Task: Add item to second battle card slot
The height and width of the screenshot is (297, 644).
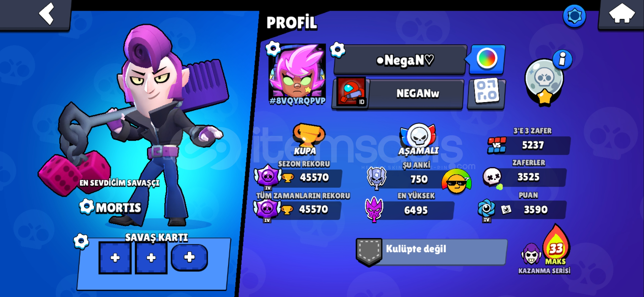Action: coord(151,258)
